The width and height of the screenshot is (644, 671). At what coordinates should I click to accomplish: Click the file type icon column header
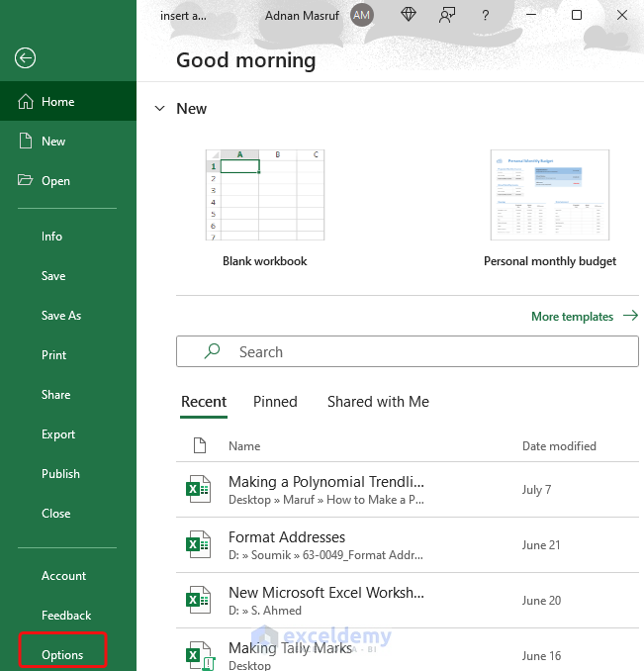(200, 445)
